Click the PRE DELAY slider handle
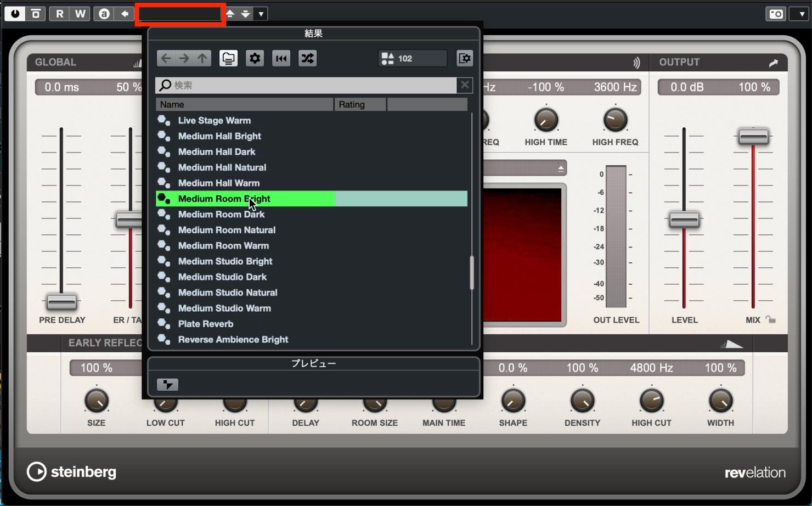 coord(61,302)
